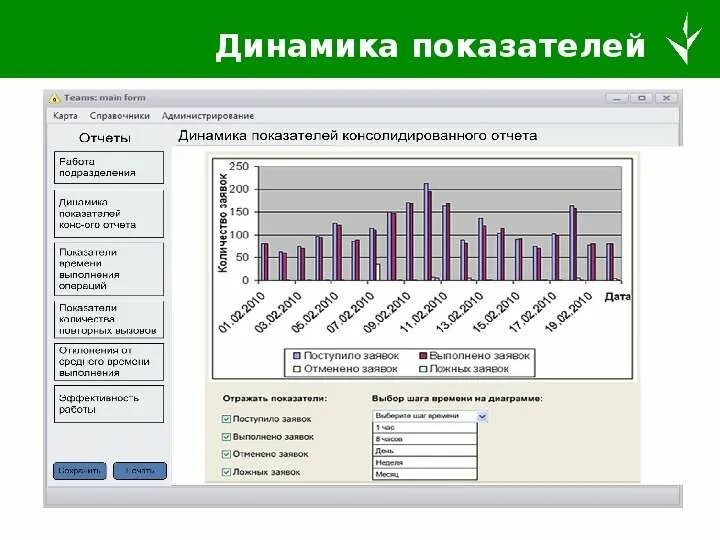Choose the Месяц time step

(425, 474)
